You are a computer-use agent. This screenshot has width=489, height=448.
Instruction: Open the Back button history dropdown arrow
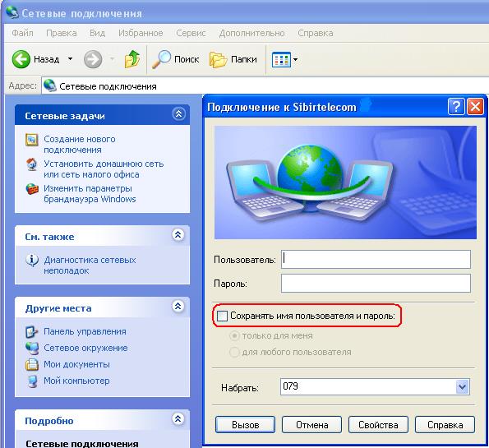point(70,59)
